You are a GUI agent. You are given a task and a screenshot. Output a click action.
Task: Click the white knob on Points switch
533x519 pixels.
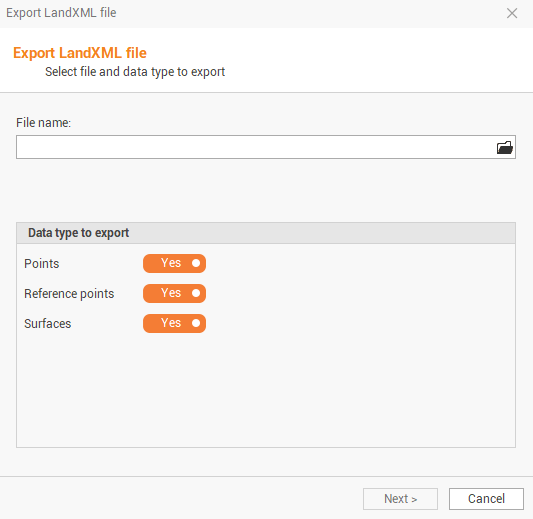(196, 263)
